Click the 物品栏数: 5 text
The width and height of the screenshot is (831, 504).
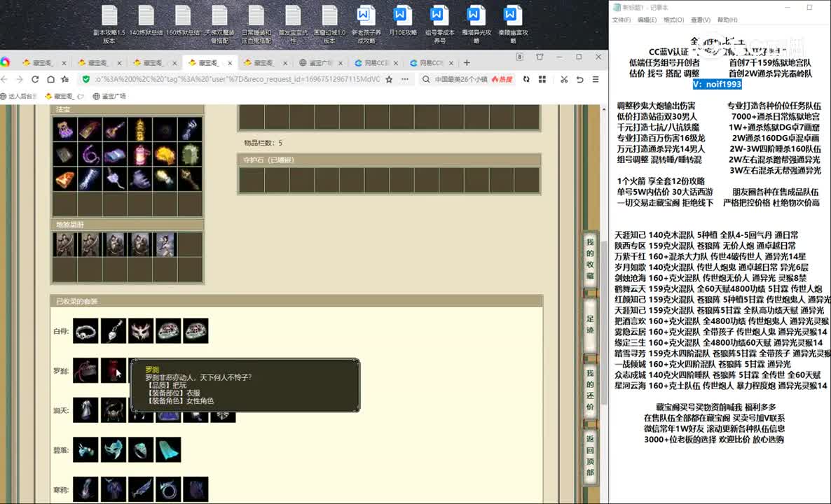click(x=263, y=143)
